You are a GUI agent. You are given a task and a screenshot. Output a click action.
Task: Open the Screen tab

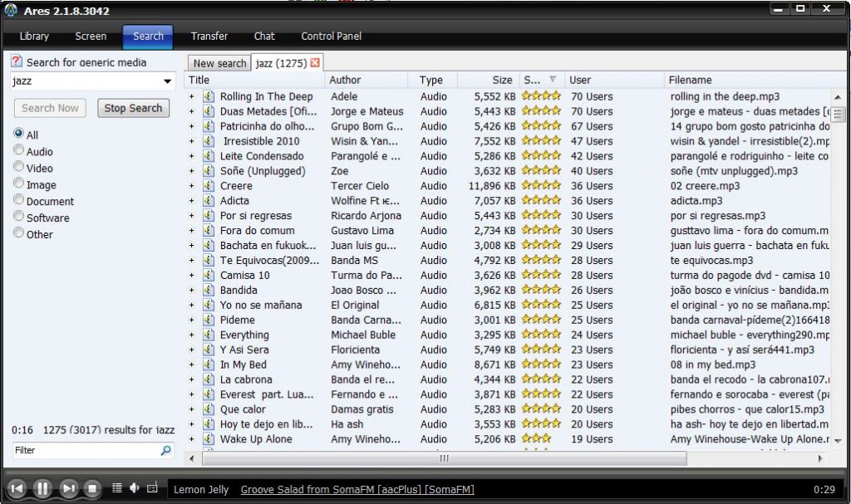91,37
